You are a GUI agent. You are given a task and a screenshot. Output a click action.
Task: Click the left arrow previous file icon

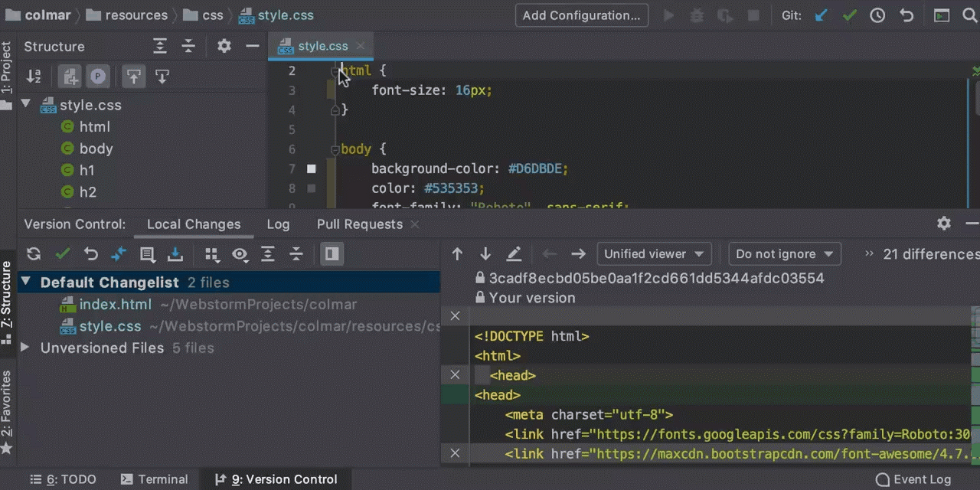tap(550, 254)
